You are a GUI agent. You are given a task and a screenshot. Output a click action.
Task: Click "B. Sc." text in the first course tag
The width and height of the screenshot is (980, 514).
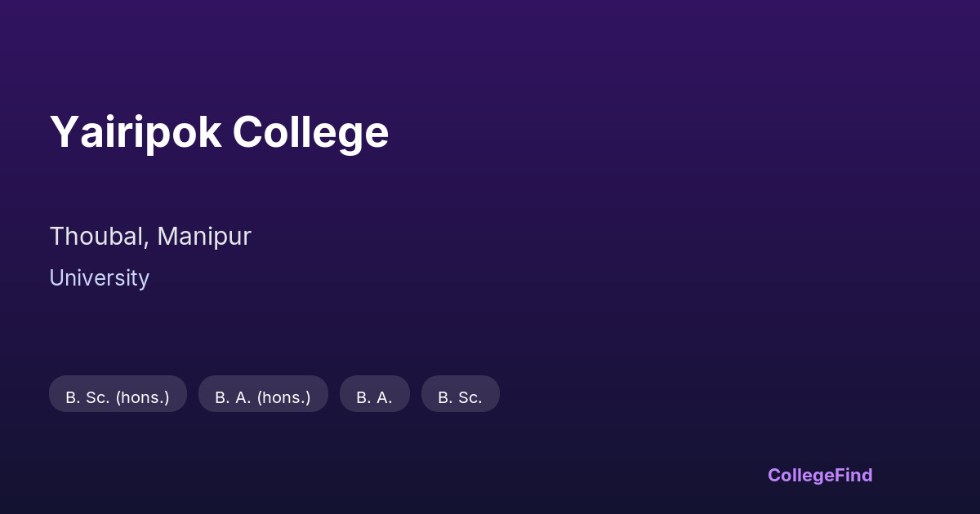point(87,397)
